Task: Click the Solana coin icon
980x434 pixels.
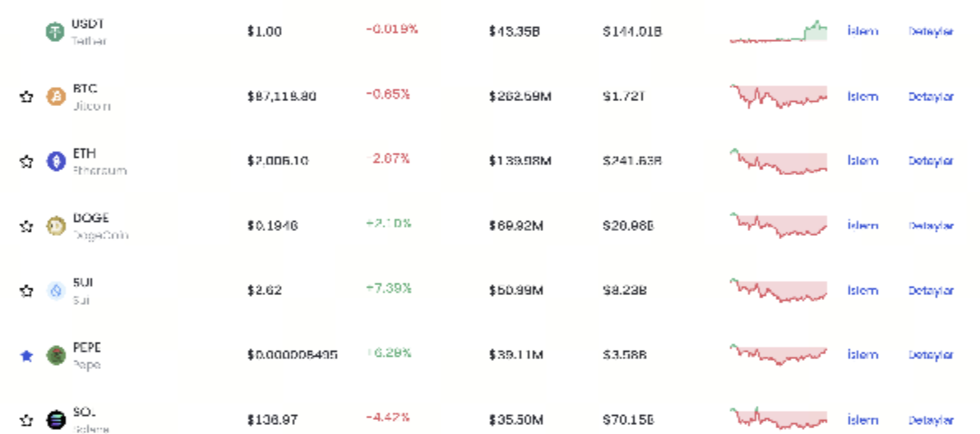Action: (x=55, y=420)
